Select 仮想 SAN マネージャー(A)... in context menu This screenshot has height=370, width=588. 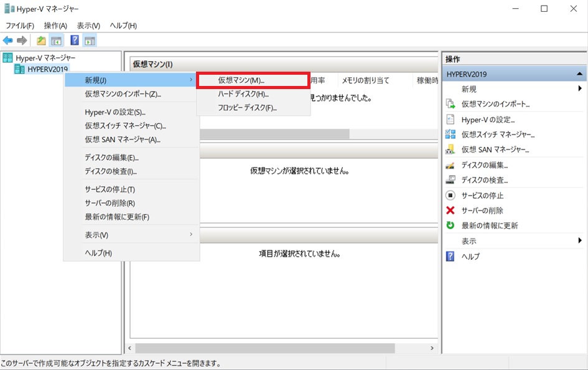pos(131,140)
